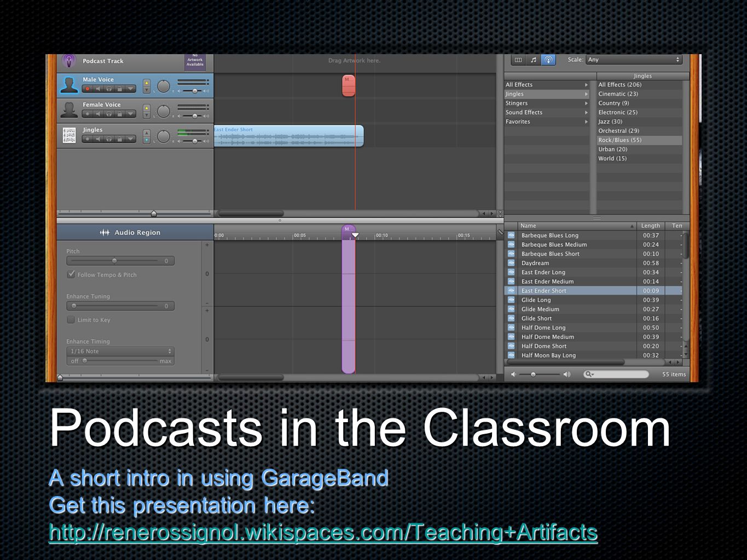Screen dimensions: 747x560
Task: Select the Female Voice track silhouette icon
Action: pos(69,110)
